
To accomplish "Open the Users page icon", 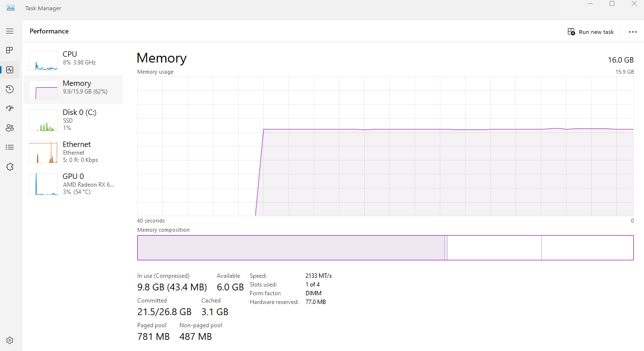I will click(x=10, y=128).
